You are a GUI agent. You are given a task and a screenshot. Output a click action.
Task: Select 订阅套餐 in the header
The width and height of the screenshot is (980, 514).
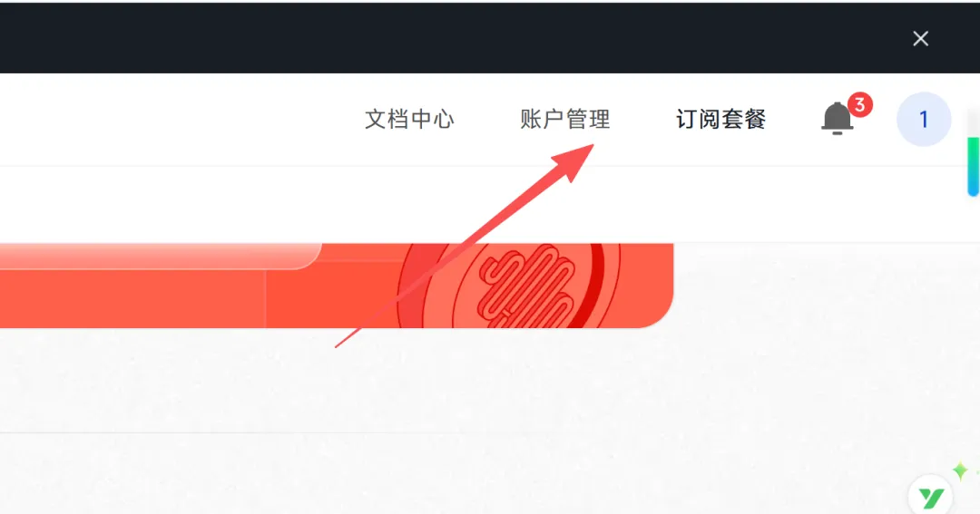coord(720,120)
